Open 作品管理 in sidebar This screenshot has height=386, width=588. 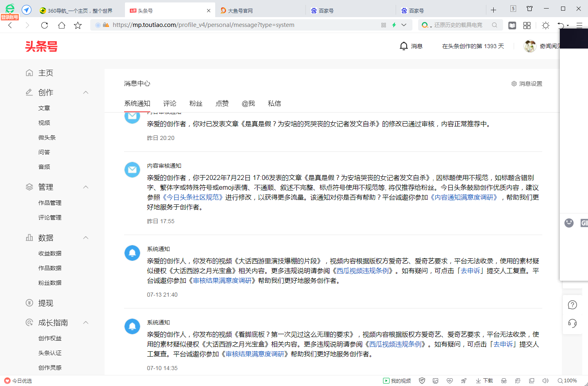[x=50, y=203]
